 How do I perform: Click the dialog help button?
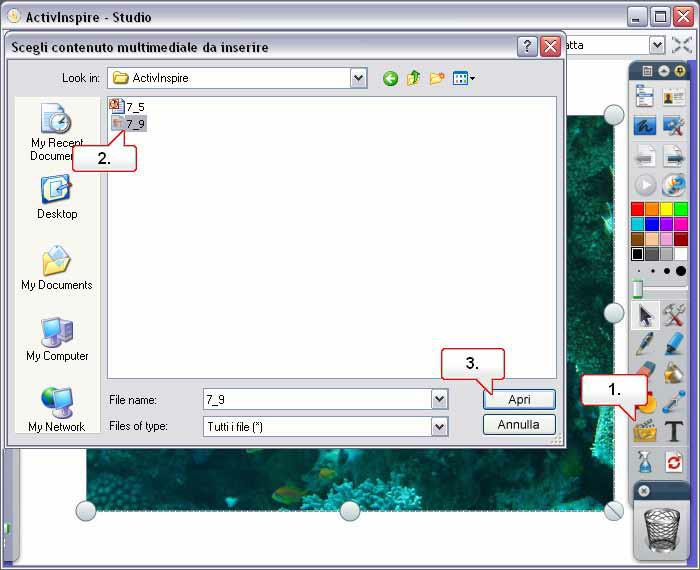[527, 46]
